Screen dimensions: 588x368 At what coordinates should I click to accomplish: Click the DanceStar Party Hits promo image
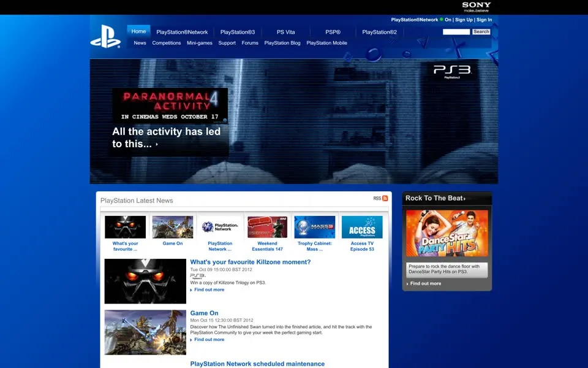point(447,233)
